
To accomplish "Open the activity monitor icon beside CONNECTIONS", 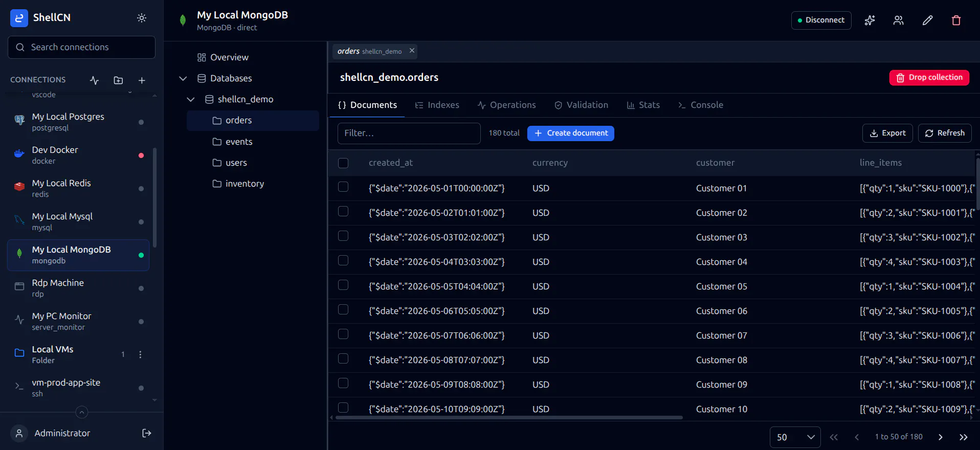I will tap(94, 80).
